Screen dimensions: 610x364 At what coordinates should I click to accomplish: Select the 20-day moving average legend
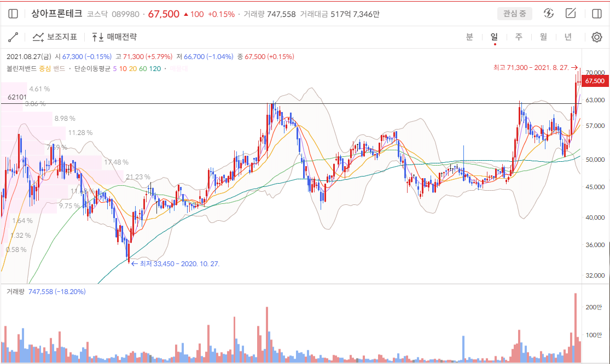[132, 69]
